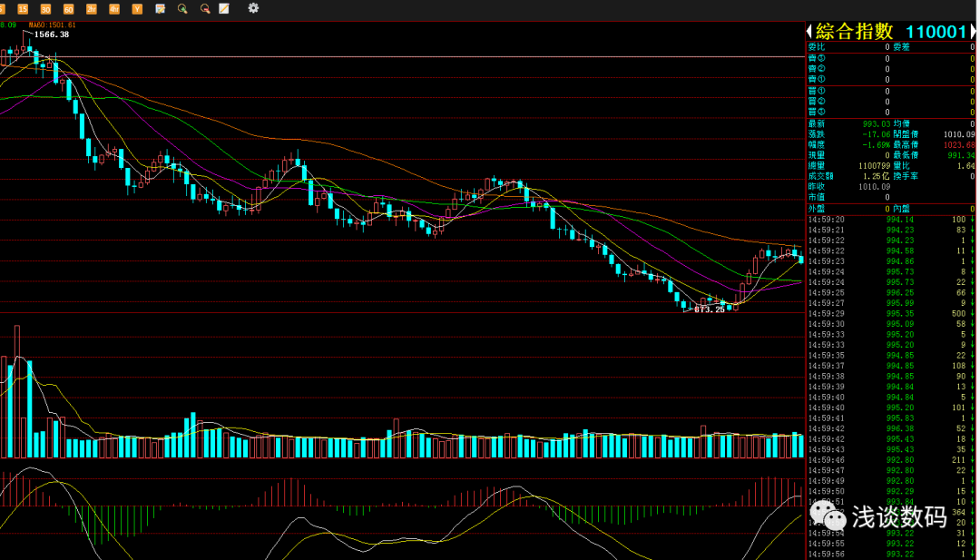Click the 內盤 label
The image size is (980, 560).
(x=901, y=209)
